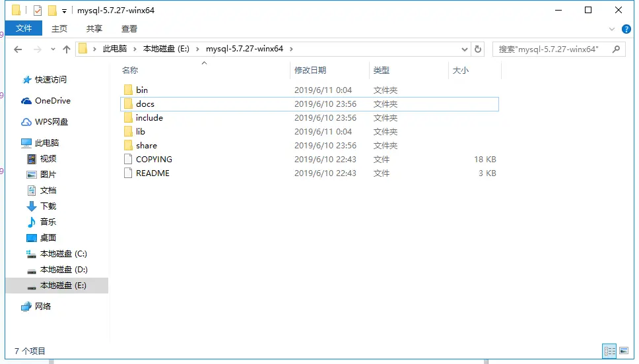Open the address bar history dropdown

[464, 49]
